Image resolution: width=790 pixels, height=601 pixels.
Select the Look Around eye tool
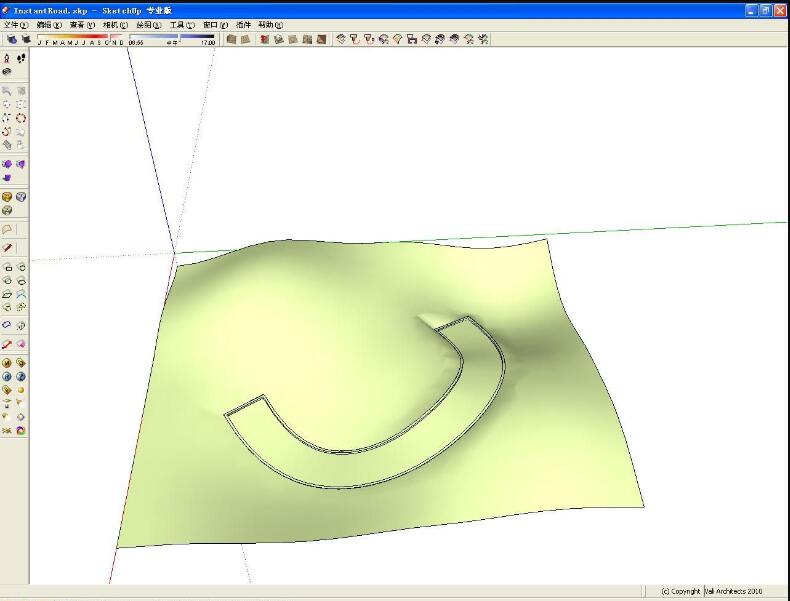click(7, 72)
